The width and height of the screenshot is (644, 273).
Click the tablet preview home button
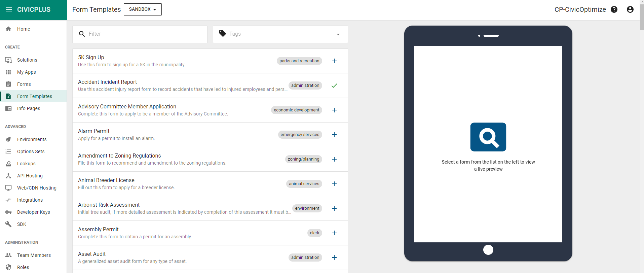(488, 250)
